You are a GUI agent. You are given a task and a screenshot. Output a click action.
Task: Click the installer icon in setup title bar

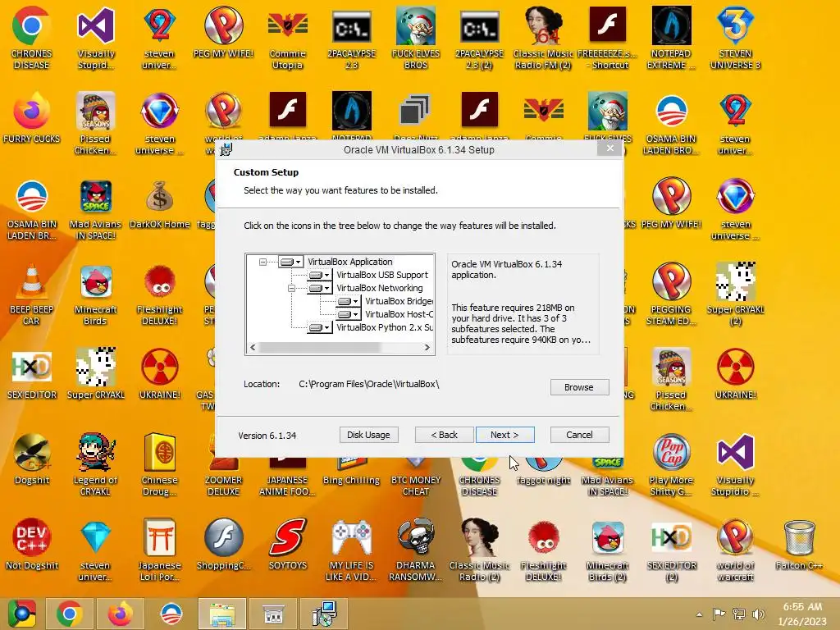coord(226,149)
